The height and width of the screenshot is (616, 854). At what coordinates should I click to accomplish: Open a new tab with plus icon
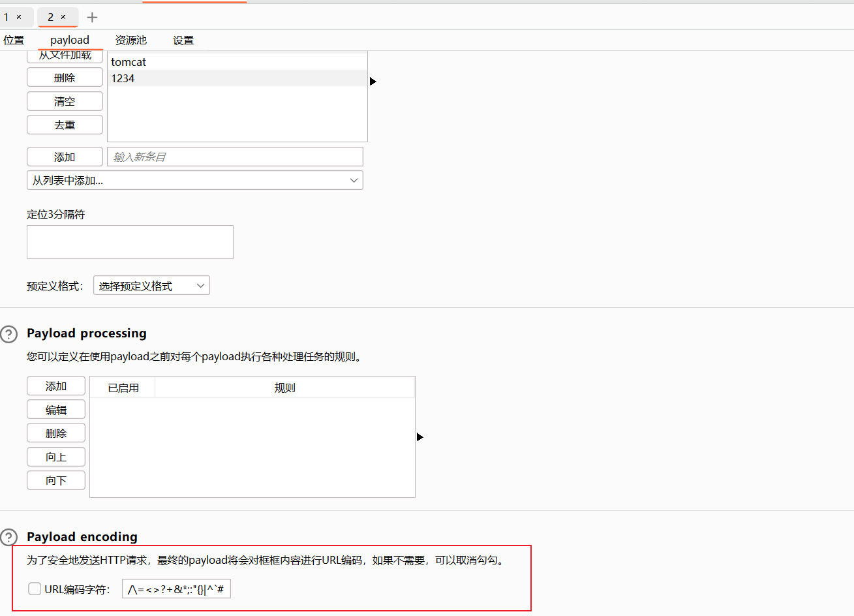pos(92,17)
